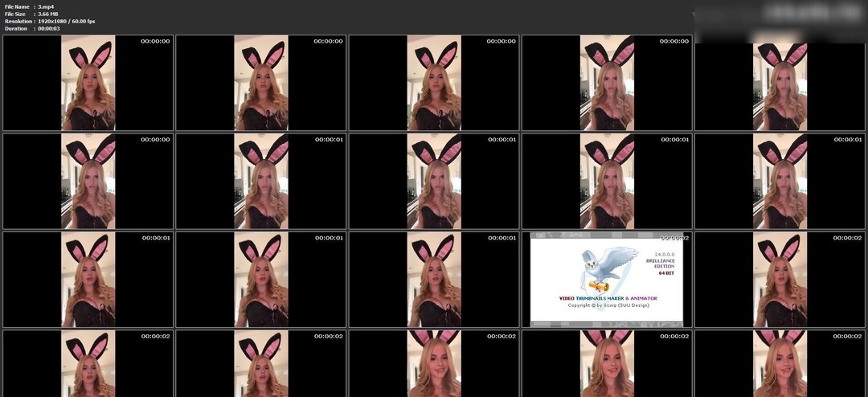Click the 3.66 MB file size value

(49, 14)
